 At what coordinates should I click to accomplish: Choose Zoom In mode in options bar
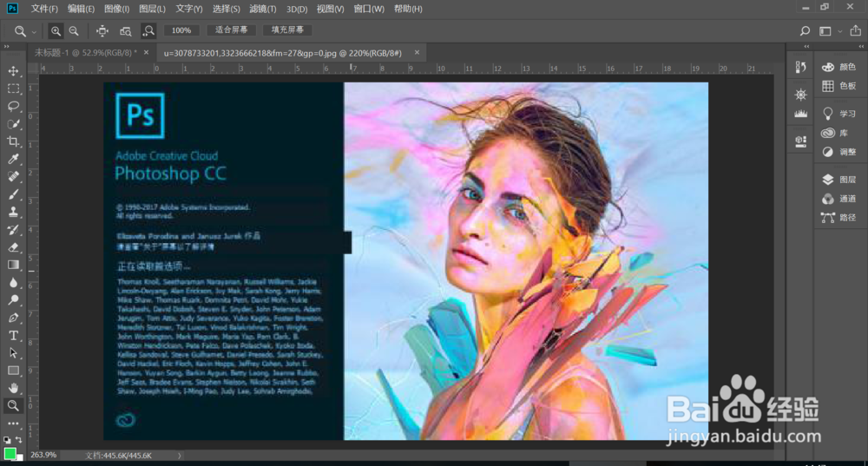(x=56, y=31)
